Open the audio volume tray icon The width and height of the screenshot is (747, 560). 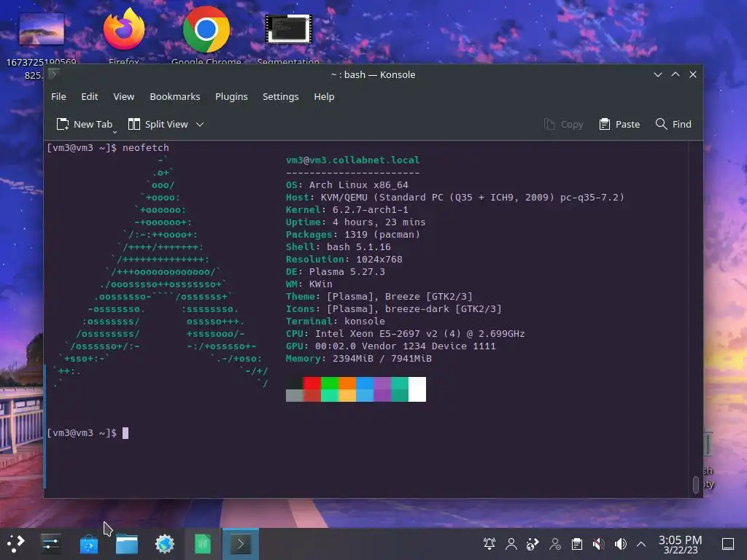coord(620,544)
